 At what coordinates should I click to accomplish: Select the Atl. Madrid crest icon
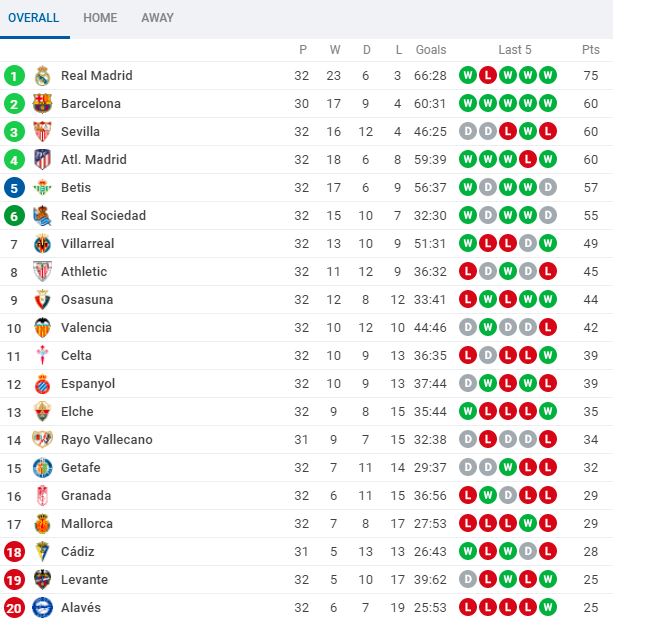tap(42, 160)
